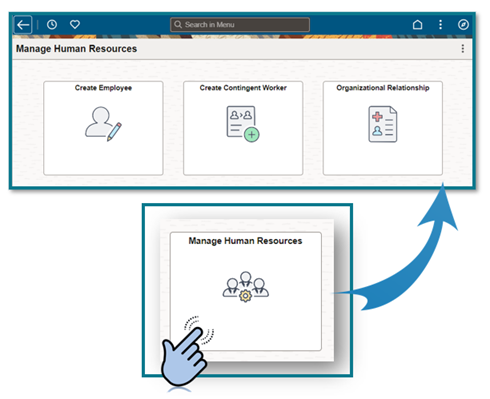Click the document with green plus icon
The width and height of the screenshot is (490, 399).
pos(243,124)
